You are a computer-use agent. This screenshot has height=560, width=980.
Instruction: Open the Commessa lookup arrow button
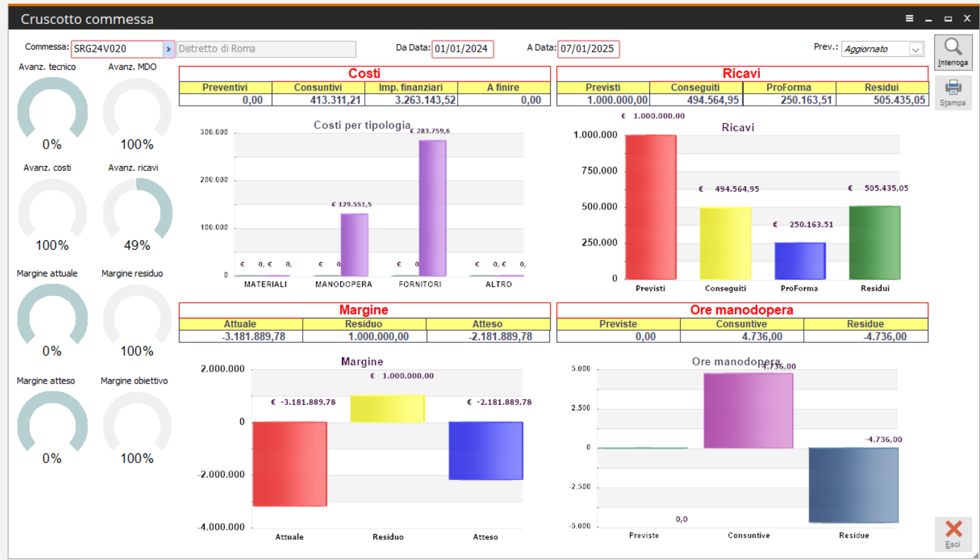point(168,49)
